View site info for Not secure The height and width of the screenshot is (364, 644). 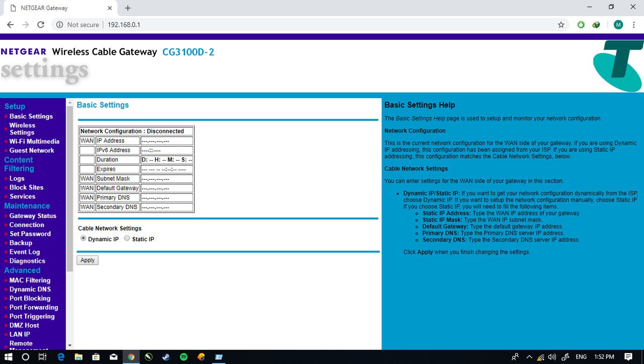pyautogui.click(x=77, y=25)
